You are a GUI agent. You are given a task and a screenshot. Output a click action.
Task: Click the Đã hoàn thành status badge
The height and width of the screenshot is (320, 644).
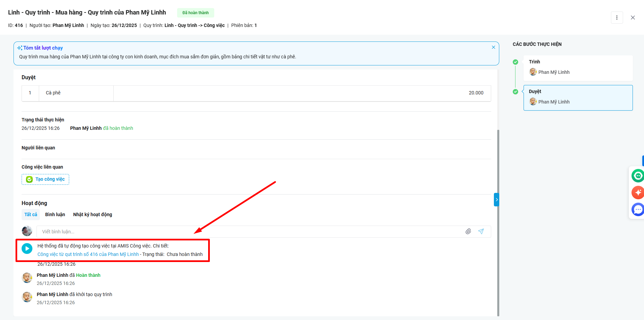(196, 13)
